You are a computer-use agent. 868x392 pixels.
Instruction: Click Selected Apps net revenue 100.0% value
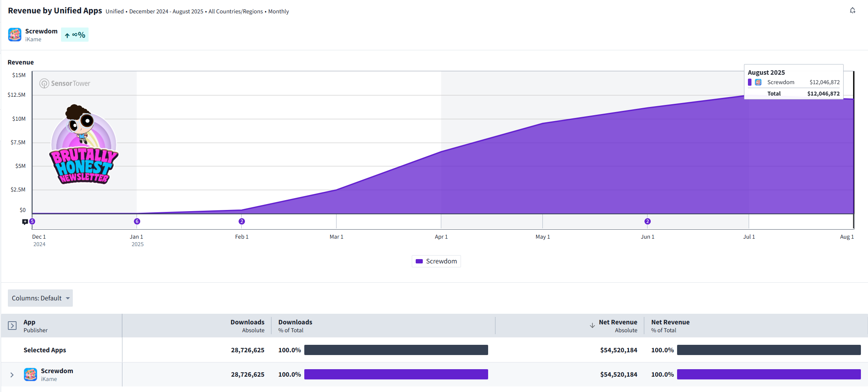coord(662,350)
